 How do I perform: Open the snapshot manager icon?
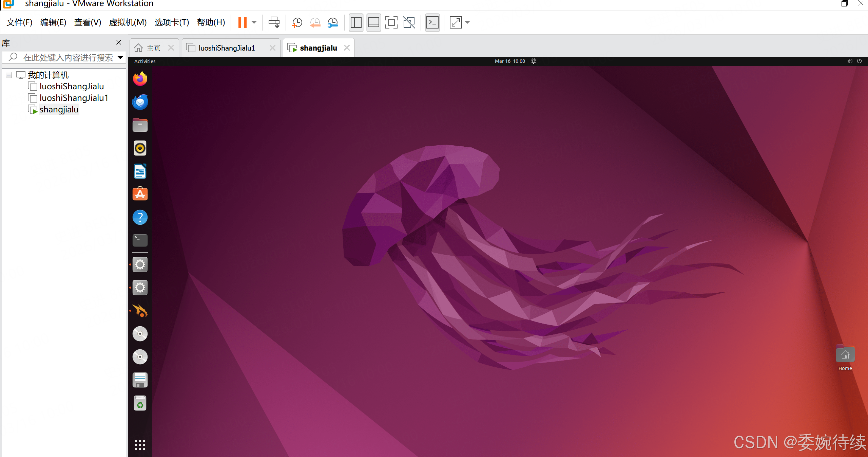pyautogui.click(x=333, y=22)
